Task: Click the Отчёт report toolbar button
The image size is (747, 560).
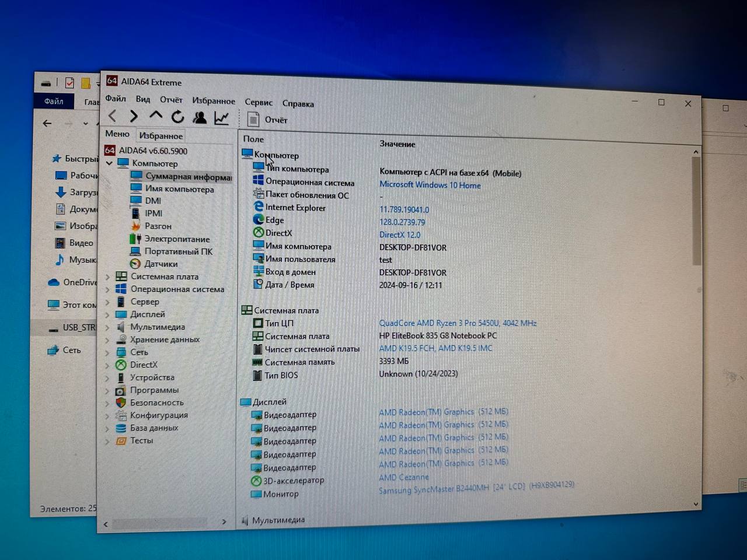Action: coord(268,120)
